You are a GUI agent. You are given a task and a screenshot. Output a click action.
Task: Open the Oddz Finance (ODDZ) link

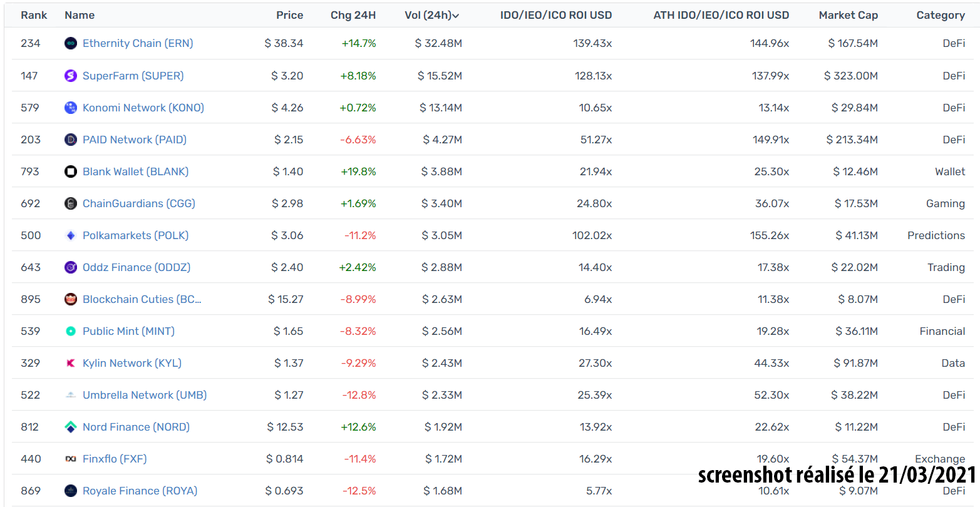tap(137, 267)
